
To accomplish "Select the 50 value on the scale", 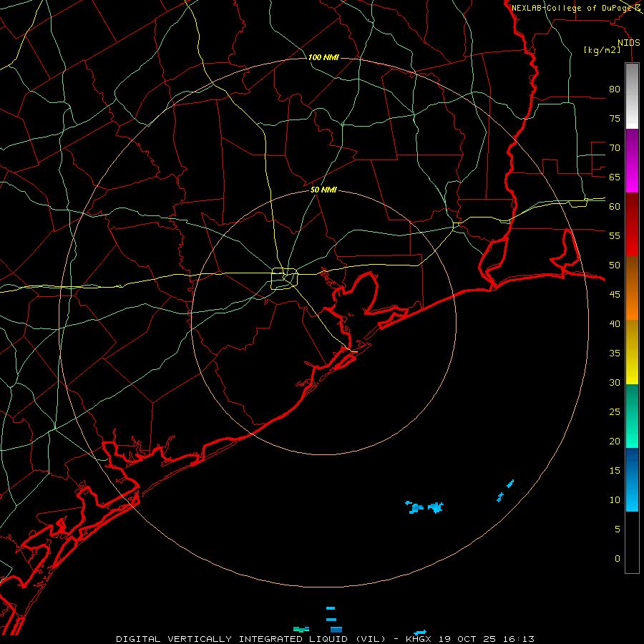I will click(x=615, y=265).
